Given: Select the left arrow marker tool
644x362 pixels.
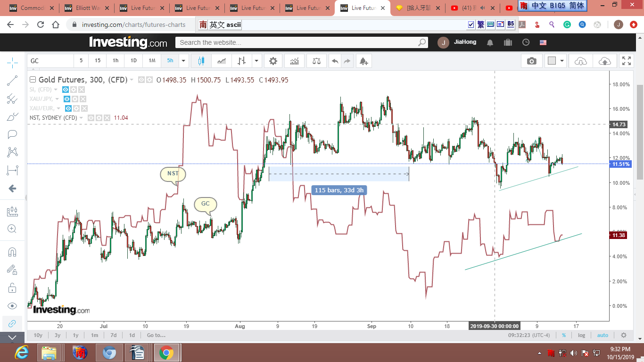Looking at the screenshot, I should (x=12, y=189).
